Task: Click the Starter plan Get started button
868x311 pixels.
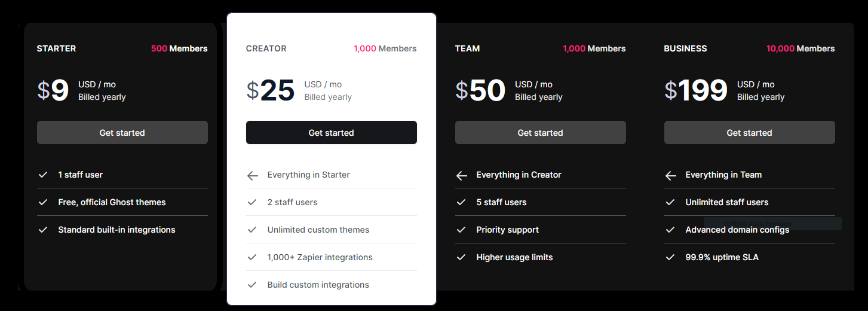Action: click(122, 133)
